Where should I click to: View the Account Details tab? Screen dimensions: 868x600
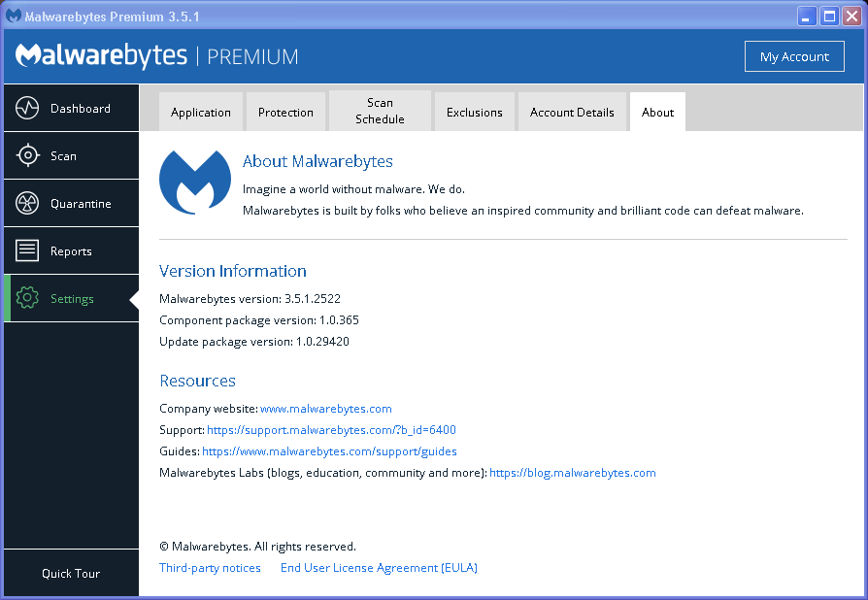coord(572,113)
